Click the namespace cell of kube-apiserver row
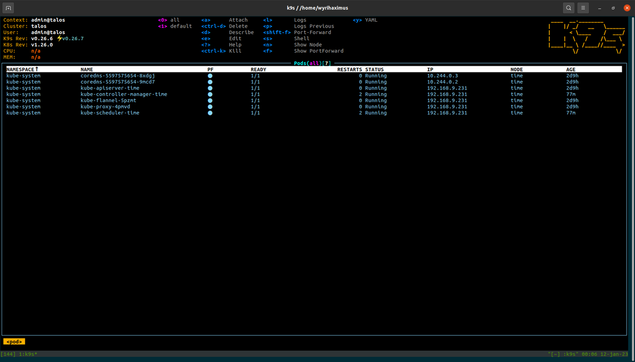Screen dimensions: 635x362 23,88
